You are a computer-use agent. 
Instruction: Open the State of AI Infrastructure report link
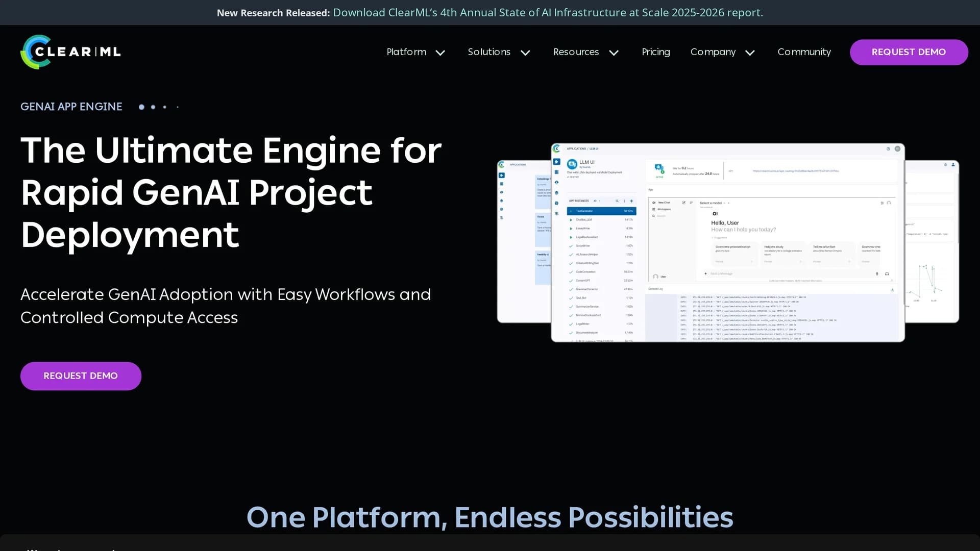tap(548, 12)
